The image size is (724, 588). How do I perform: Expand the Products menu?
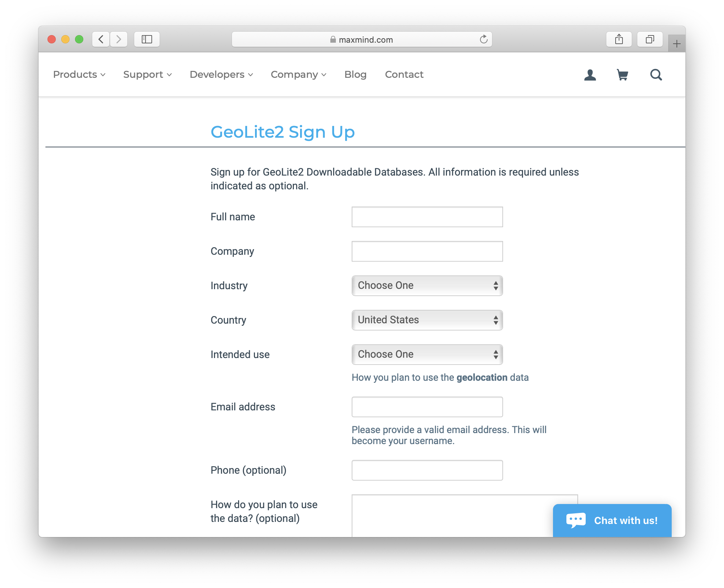(x=79, y=74)
